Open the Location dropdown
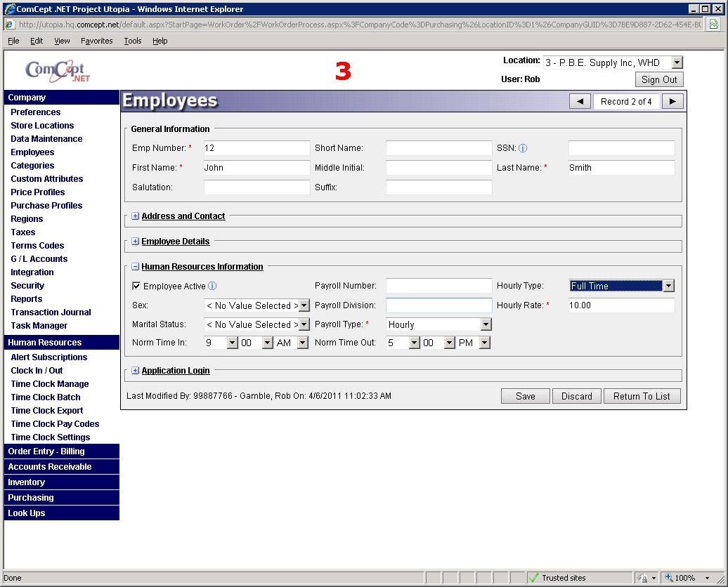Viewport: 728px width, 587px height. (x=677, y=62)
